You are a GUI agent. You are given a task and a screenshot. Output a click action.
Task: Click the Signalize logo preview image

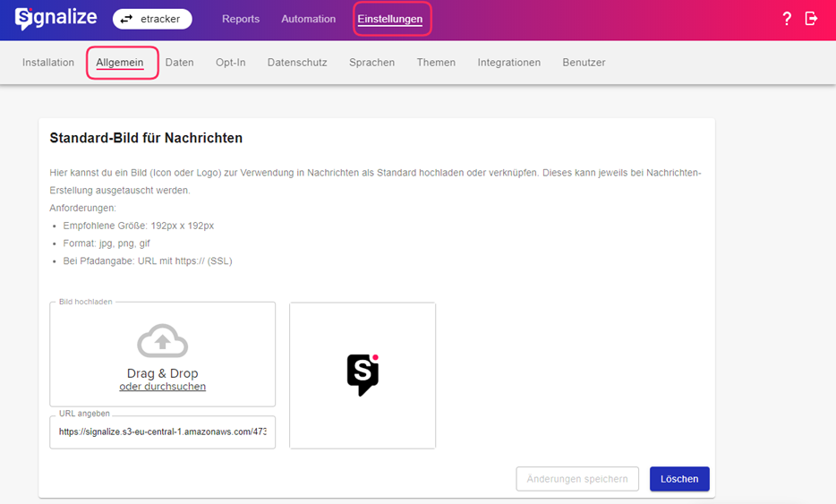point(363,375)
